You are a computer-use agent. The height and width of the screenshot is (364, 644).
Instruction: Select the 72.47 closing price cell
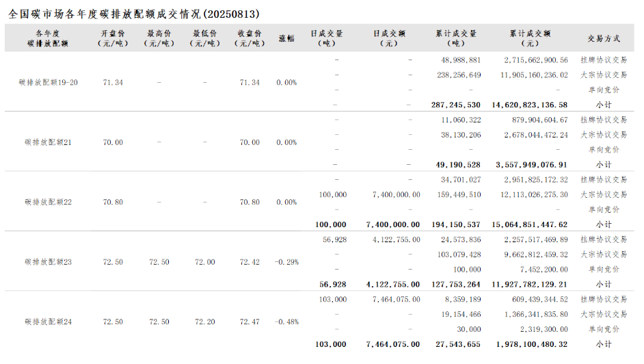250,322
